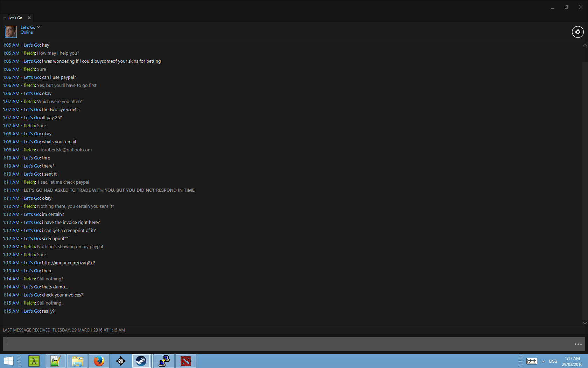Screen dimensions: 588x368
Task: Click the three-dot chat options button
Action: click(578, 344)
